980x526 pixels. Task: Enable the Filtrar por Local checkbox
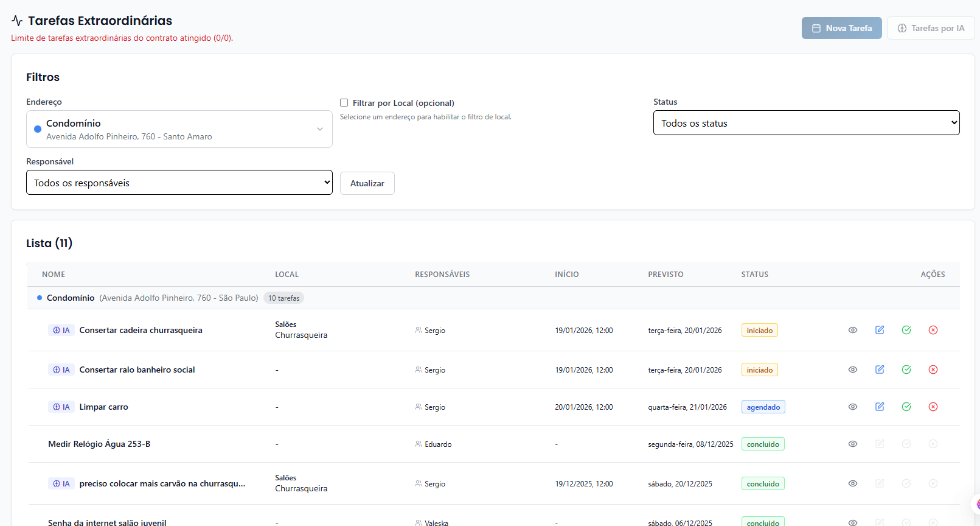344,103
